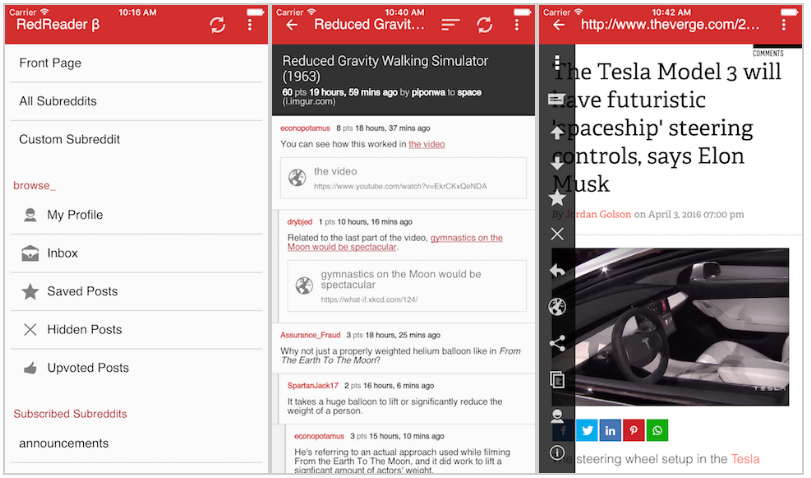
Task: Select Custom Subreddit entry
Action: 137,140
